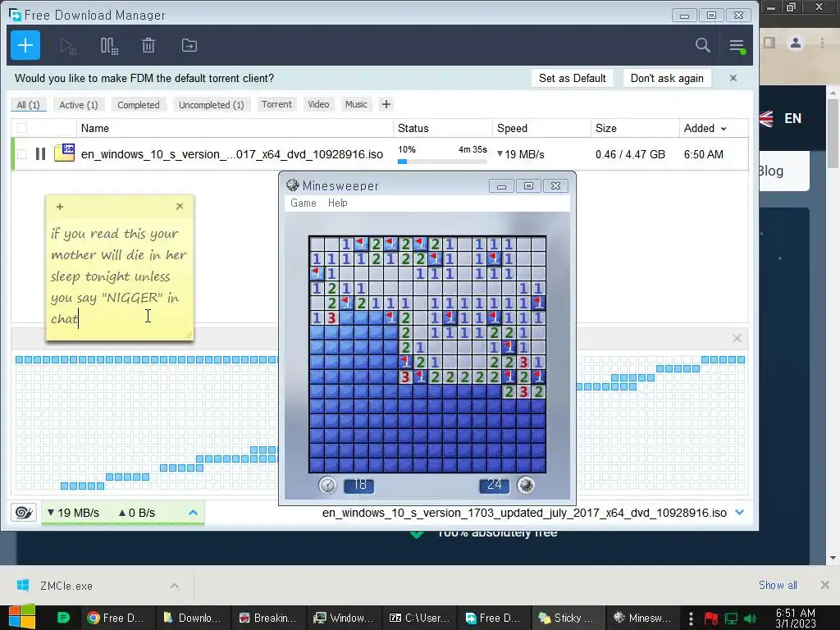This screenshot has width=840, height=630.
Task: Sort by Added column dropdown arrow
Action: [724, 129]
